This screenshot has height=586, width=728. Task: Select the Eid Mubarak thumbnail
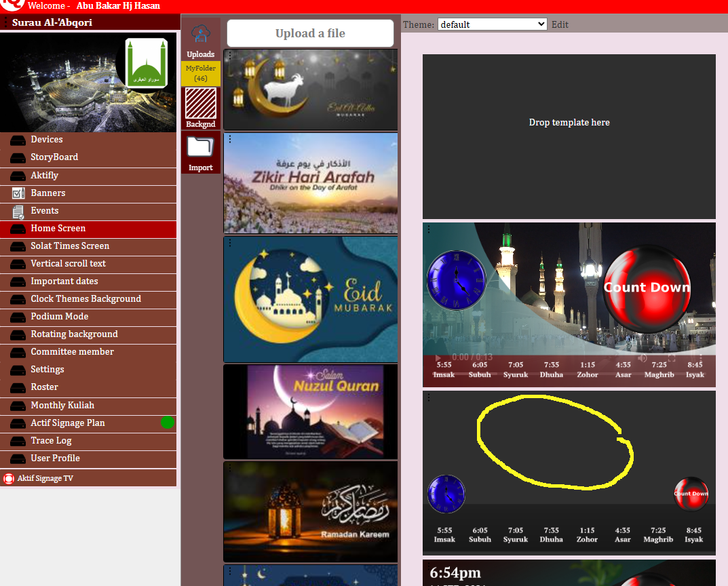[x=311, y=299]
